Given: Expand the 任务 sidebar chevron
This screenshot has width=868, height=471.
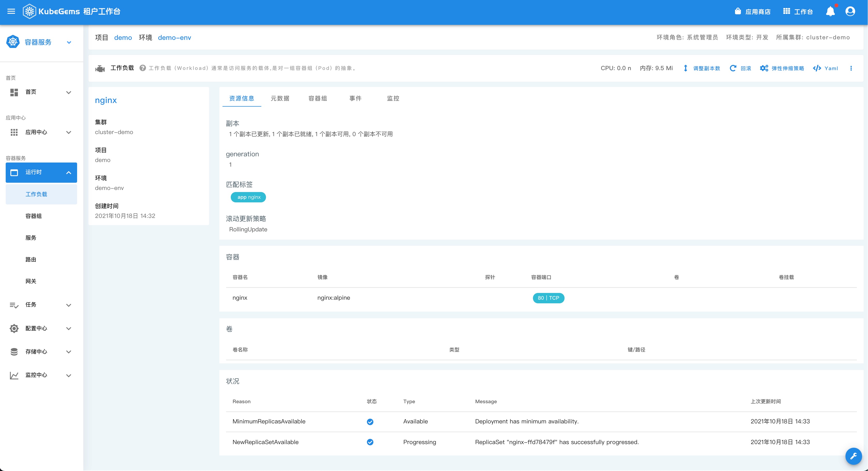Looking at the screenshot, I should click(x=69, y=305).
